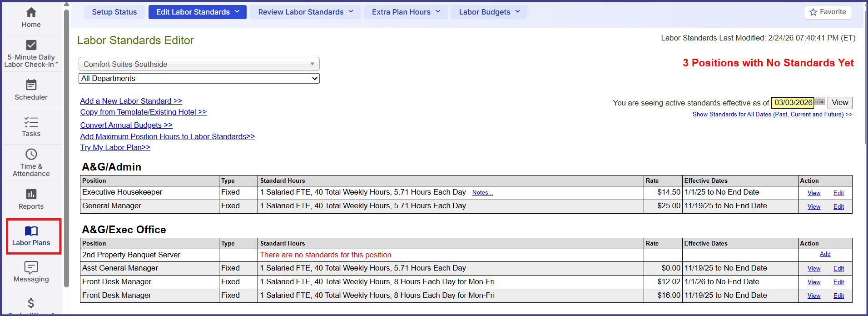The width and height of the screenshot is (868, 316).
Task: Go to Tasks checklist icon
Action: pos(31,122)
